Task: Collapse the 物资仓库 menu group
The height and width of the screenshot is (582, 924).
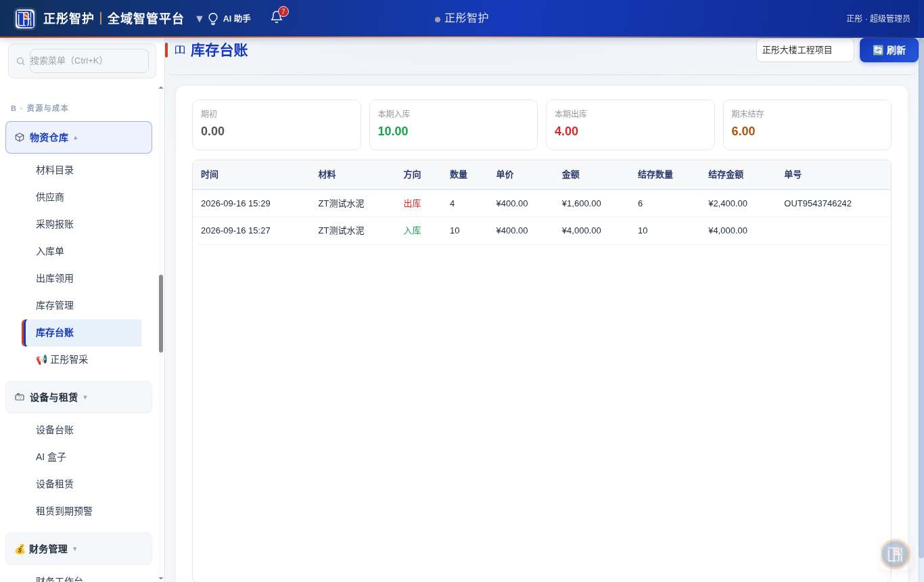Action: click(76, 137)
